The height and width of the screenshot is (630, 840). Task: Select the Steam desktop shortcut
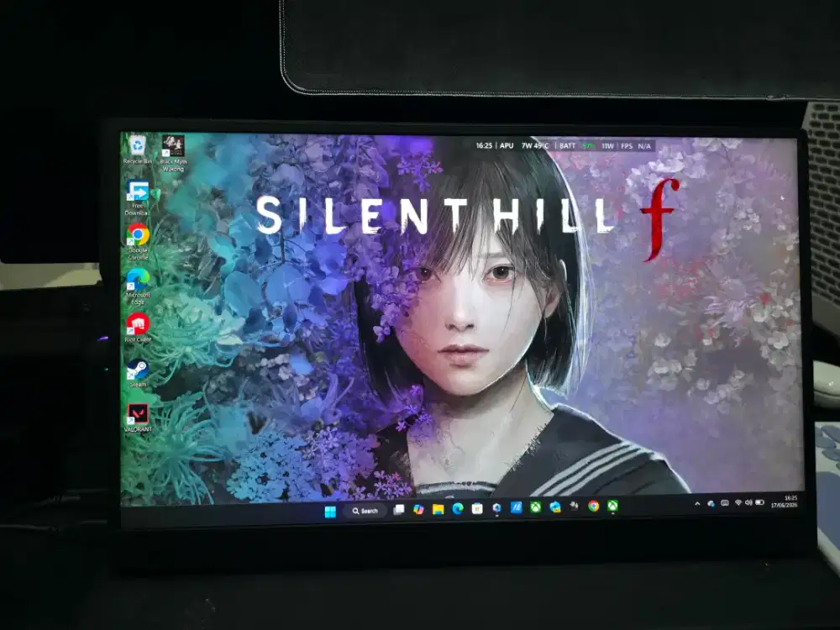[138, 373]
